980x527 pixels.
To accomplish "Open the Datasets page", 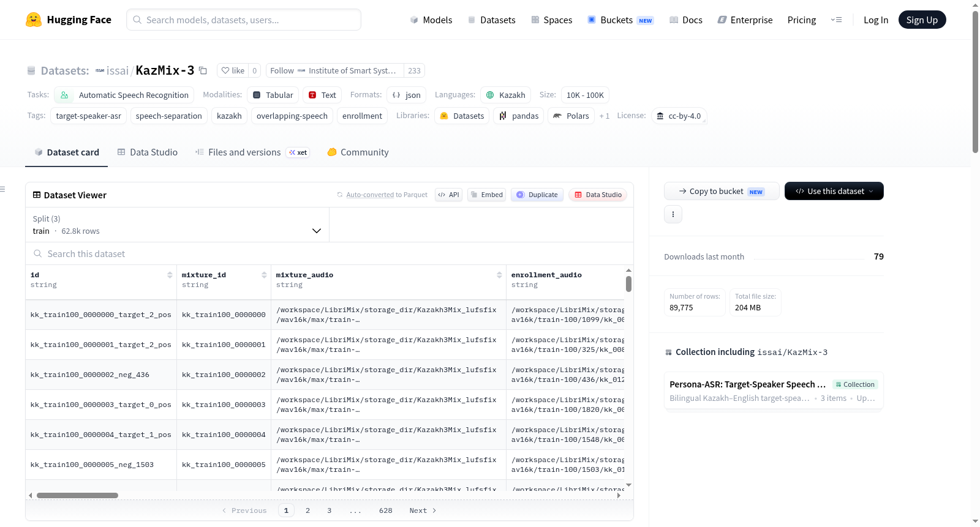I will (x=491, y=20).
